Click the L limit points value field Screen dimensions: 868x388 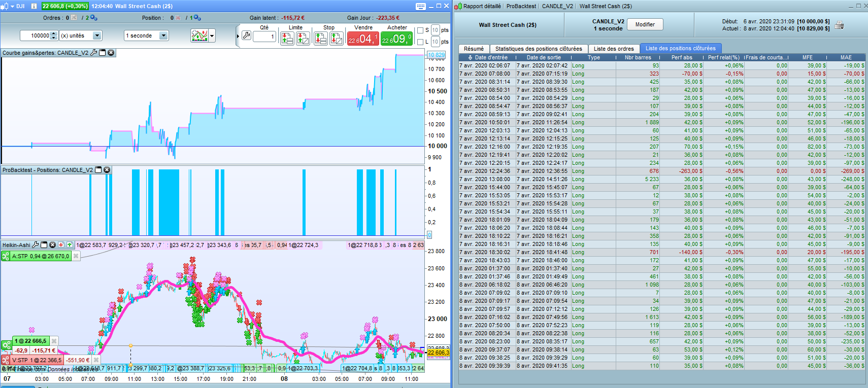coord(435,42)
